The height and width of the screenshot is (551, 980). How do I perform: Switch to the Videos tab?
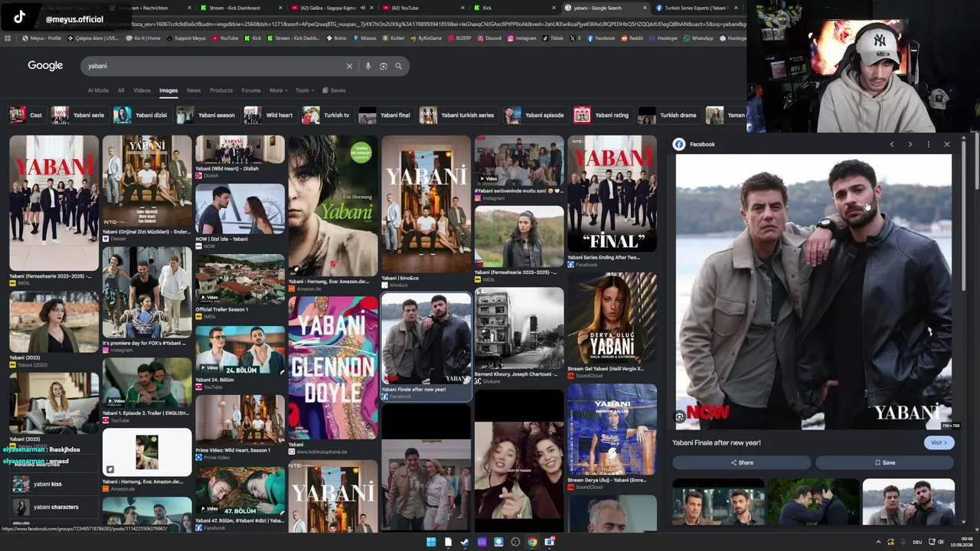coord(142,90)
